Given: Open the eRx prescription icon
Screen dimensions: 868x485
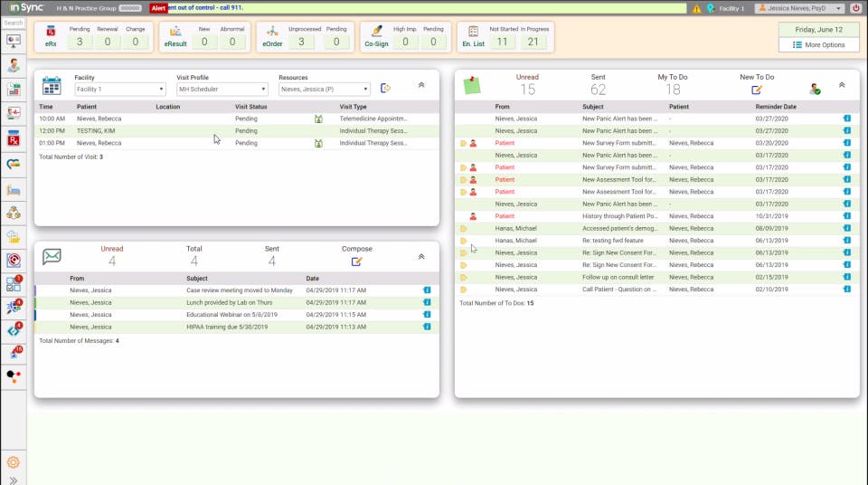Looking at the screenshot, I should (51, 32).
